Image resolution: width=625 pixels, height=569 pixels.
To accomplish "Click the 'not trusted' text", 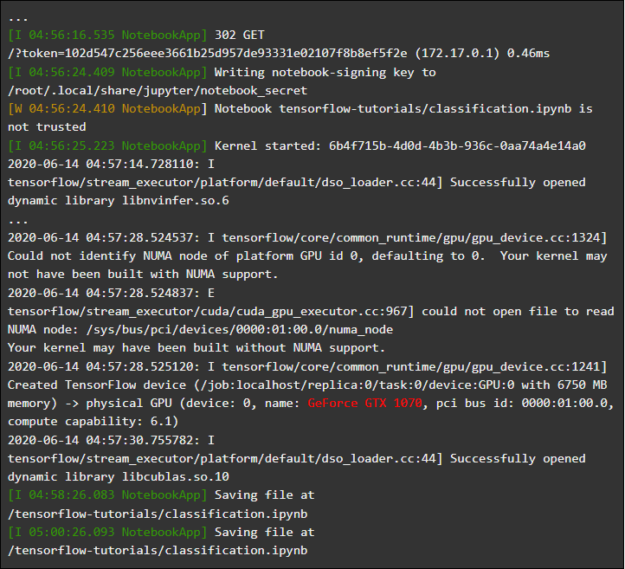I will click(47, 127).
